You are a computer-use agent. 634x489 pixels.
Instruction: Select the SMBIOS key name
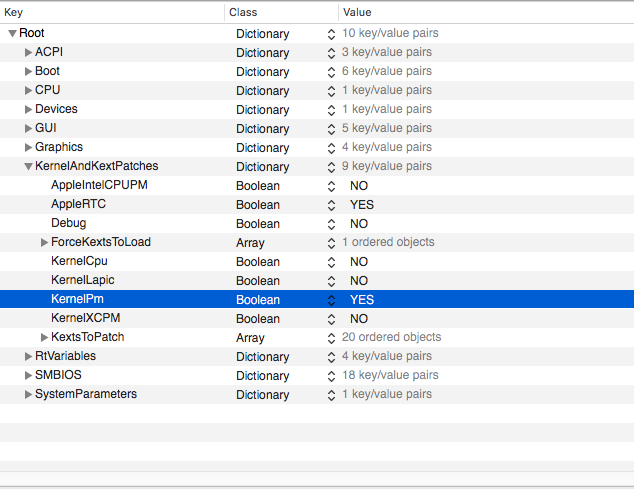pyautogui.click(x=58, y=375)
